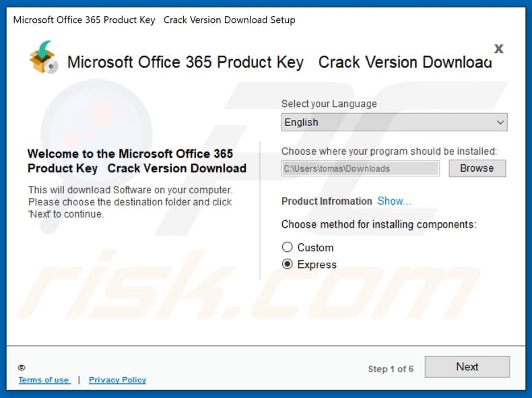Select the Express installation radio button

tap(288, 265)
